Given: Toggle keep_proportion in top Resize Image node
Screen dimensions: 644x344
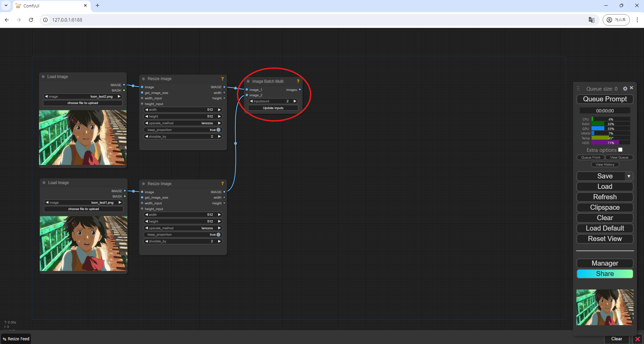Looking at the screenshot, I should [x=183, y=130].
